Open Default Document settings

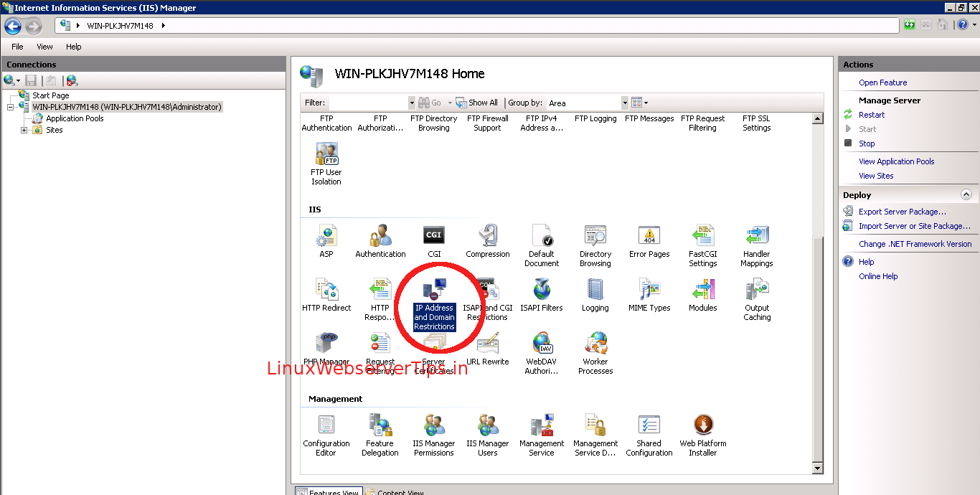click(x=542, y=245)
